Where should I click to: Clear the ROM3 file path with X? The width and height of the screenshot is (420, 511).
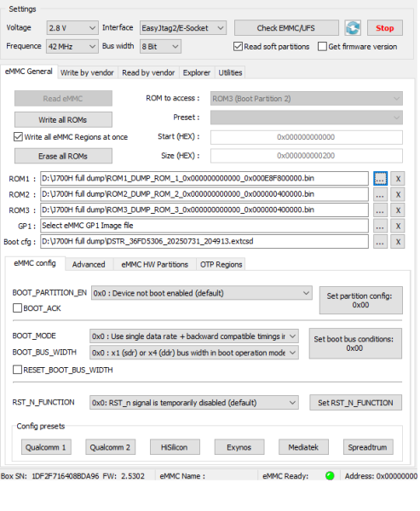398,210
